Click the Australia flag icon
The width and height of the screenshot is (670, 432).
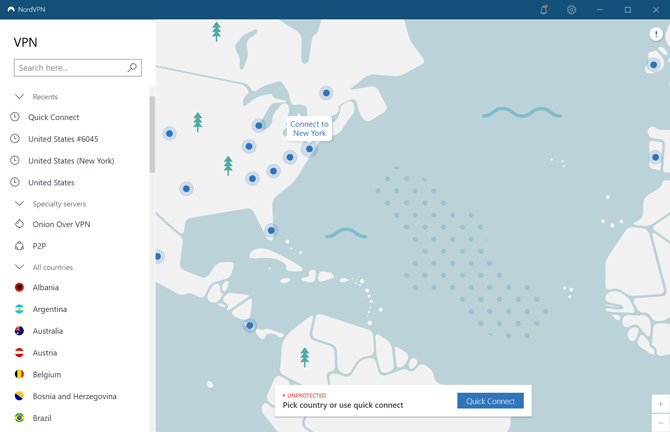(19, 331)
